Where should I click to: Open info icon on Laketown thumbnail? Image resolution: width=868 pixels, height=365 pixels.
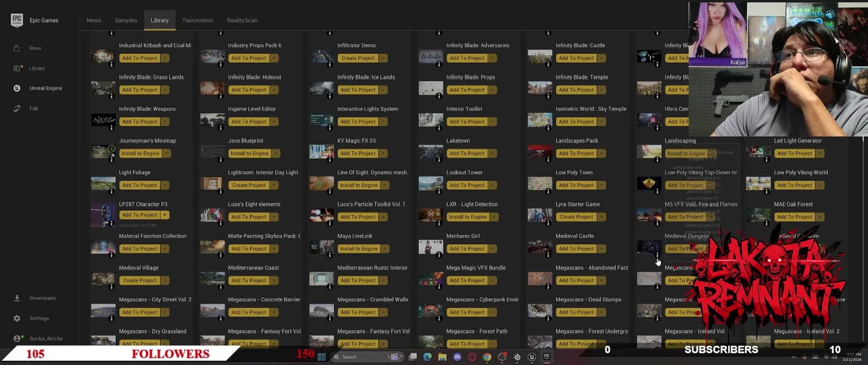coord(439,159)
